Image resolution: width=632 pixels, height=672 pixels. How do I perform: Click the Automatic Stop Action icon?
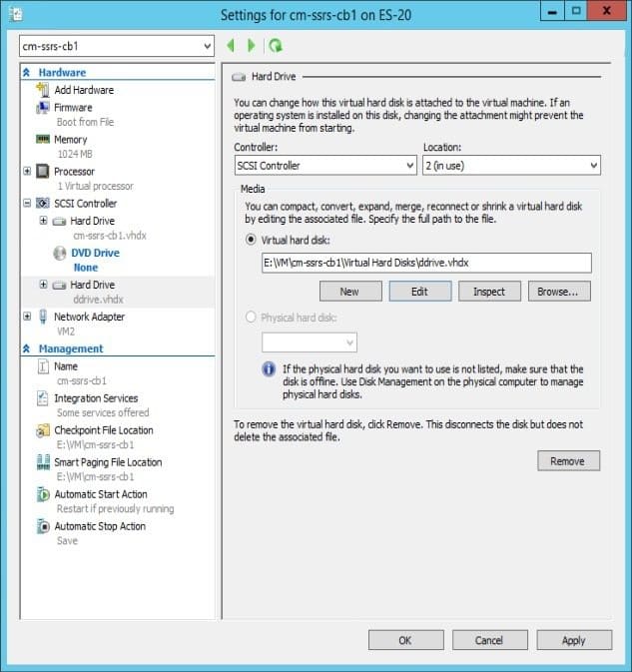pos(43,526)
